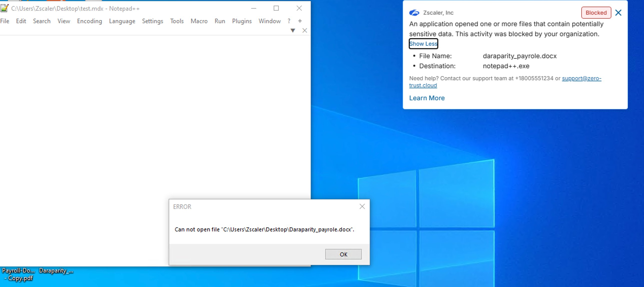The image size is (644, 287).
Task: Click OK in the ERROR dialog
Action: click(x=343, y=254)
